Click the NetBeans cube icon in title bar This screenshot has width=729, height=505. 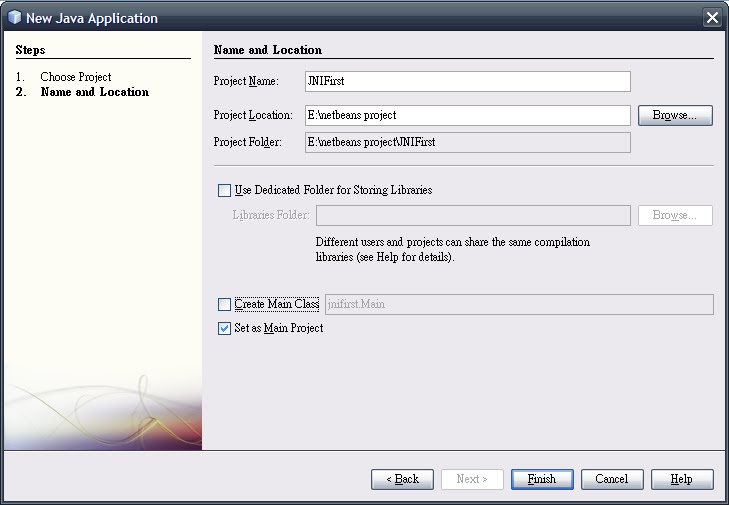tap(14, 17)
